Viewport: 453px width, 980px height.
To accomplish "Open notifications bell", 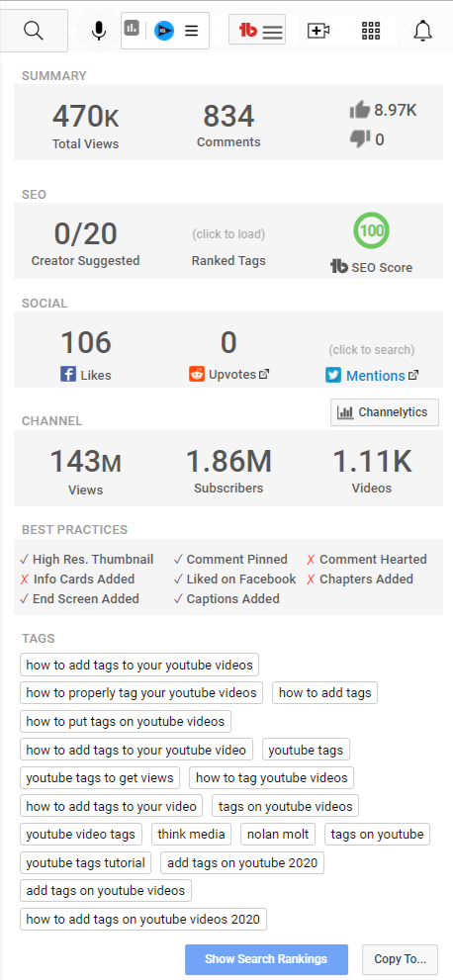I will tap(423, 30).
